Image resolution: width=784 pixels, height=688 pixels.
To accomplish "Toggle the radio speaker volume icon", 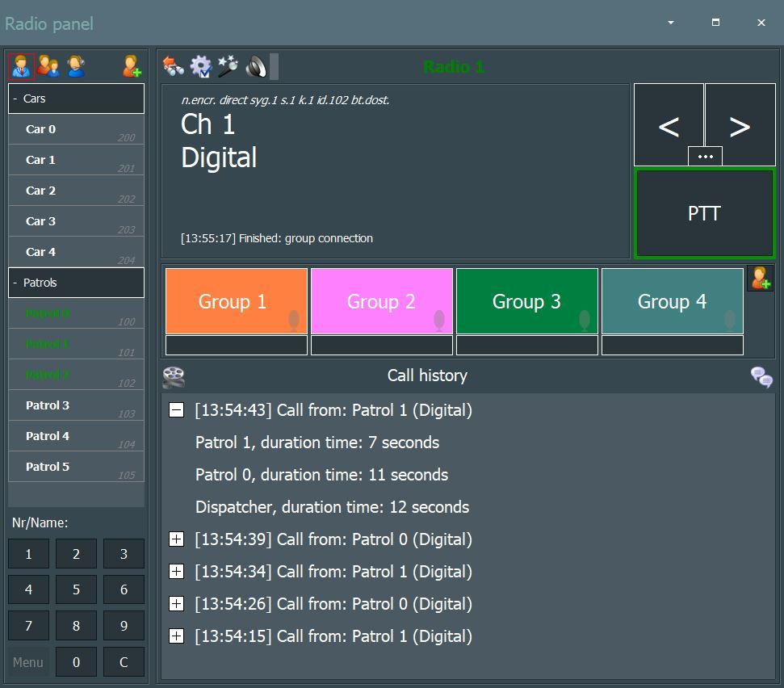I will [256, 66].
